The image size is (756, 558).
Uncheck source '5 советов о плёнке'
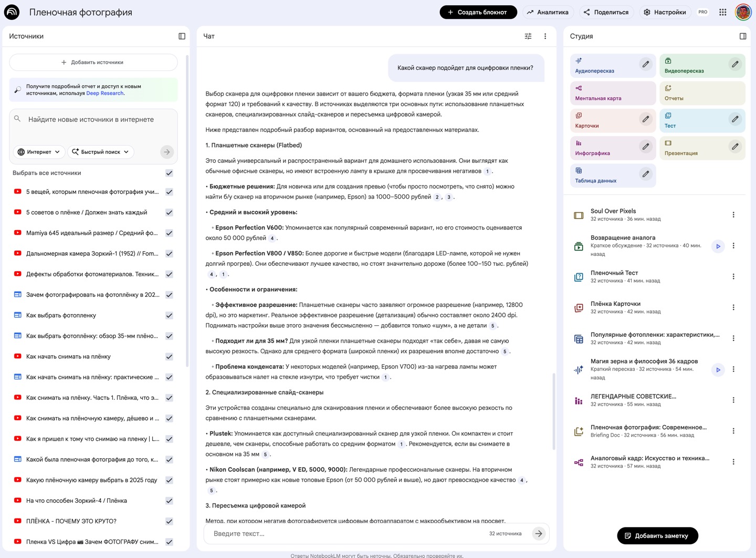click(169, 212)
